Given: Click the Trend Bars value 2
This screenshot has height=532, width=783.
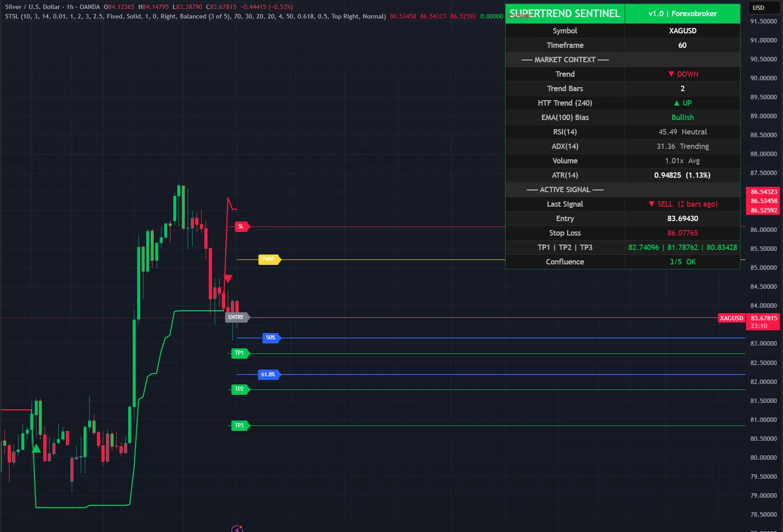Looking at the screenshot, I should [x=683, y=89].
